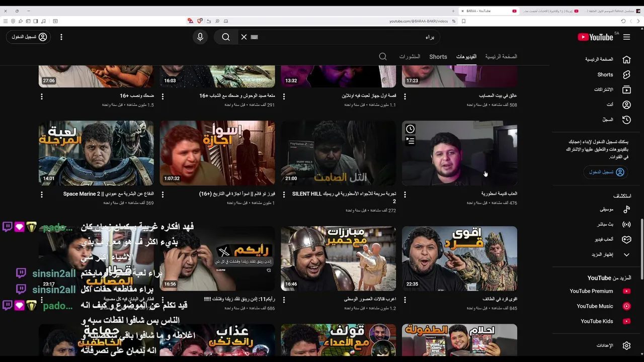The width and height of the screenshot is (644, 362).
Task: Open video title عالق في بيت المصايب
Action: 498,96
